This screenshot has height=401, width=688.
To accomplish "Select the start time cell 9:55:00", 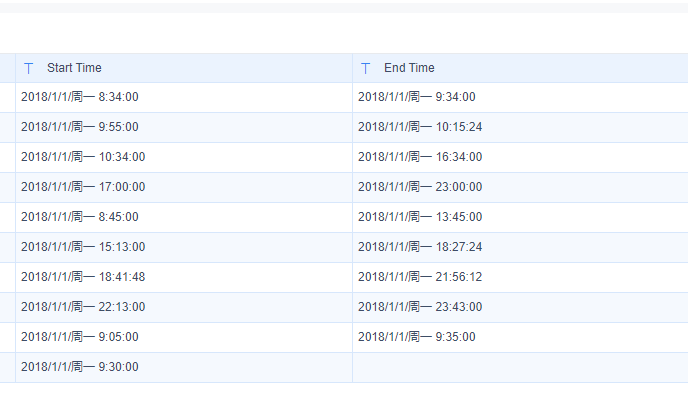I will [x=80, y=127].
